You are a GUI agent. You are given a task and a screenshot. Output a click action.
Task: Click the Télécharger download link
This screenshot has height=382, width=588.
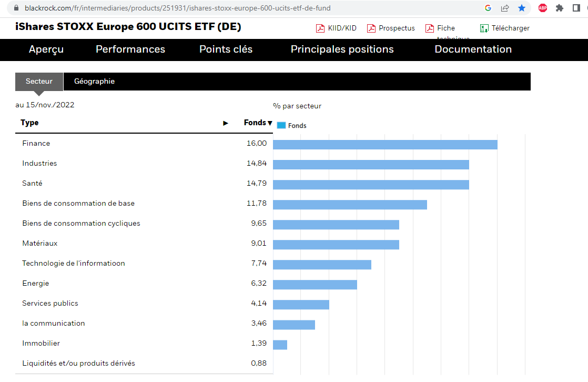[x=510, y=28]
